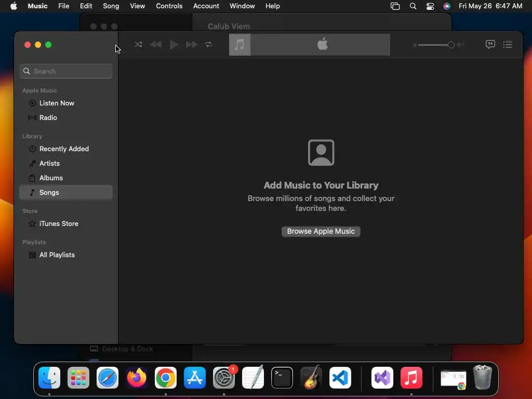The width and height of the screenshot is (532, 399).
Task: Start playback with the play button
Action: tap(174, 45)
